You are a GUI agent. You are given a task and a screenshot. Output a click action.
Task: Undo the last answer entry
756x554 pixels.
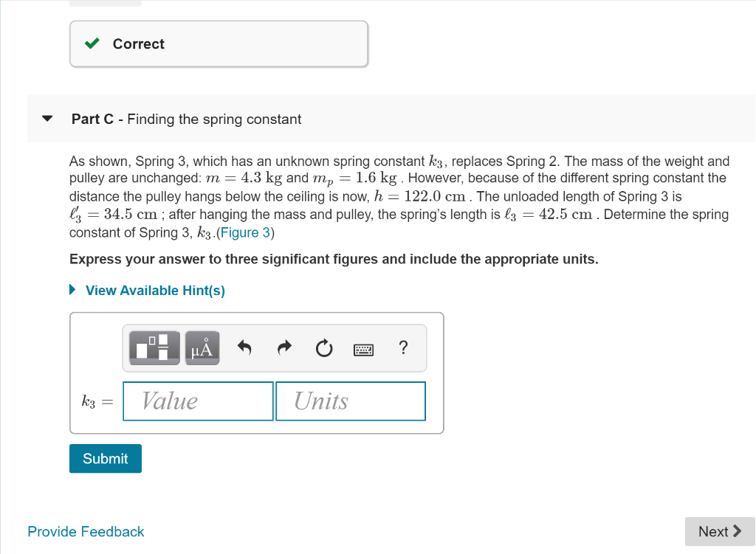244,347
